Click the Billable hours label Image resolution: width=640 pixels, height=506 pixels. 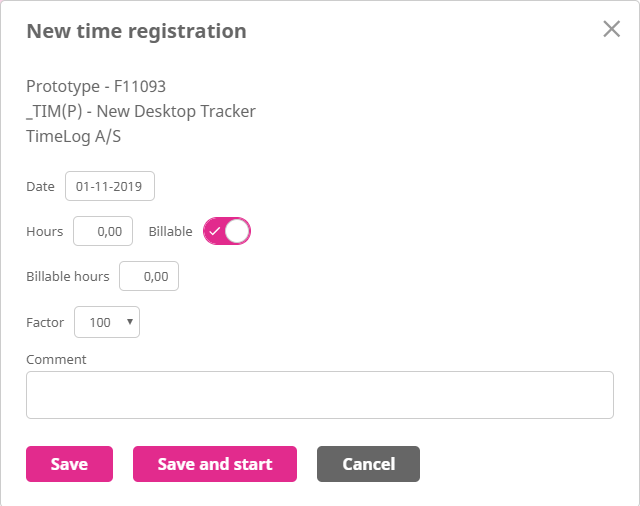[68, 276]
